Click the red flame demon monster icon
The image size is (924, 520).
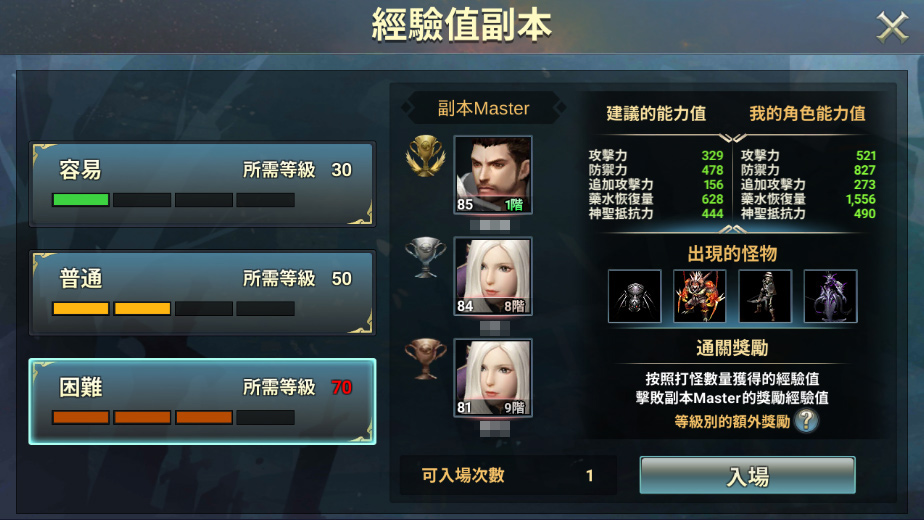click(x=699, y=296)
